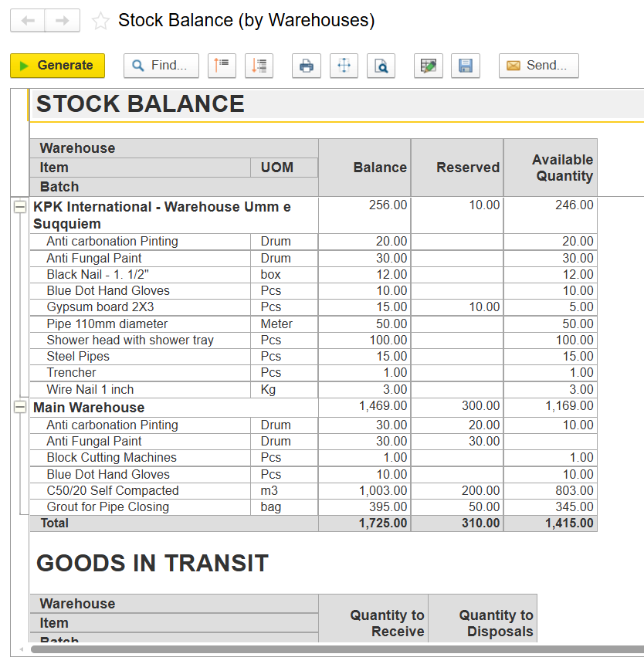The image size is (644, 664).
Task: Print the report using printer icon
Action: click(x=307, y=66)
